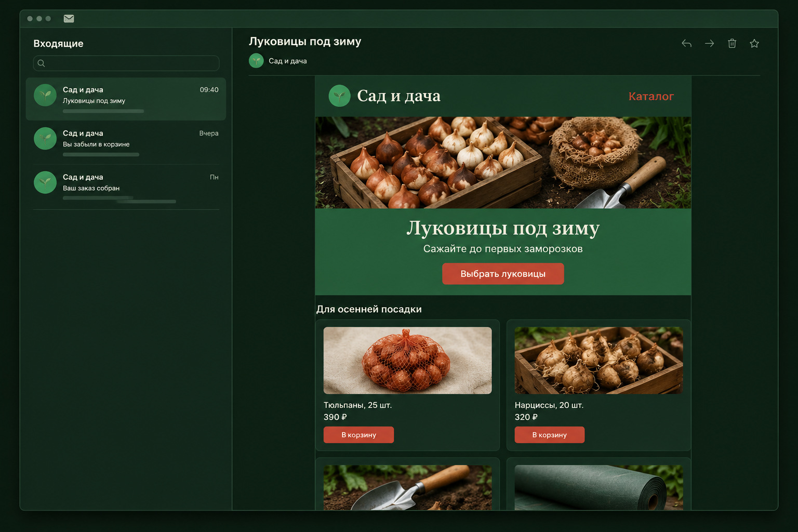Click the Пн timestamp
This screenshot has width=798, height=532.
click(214, 177)
